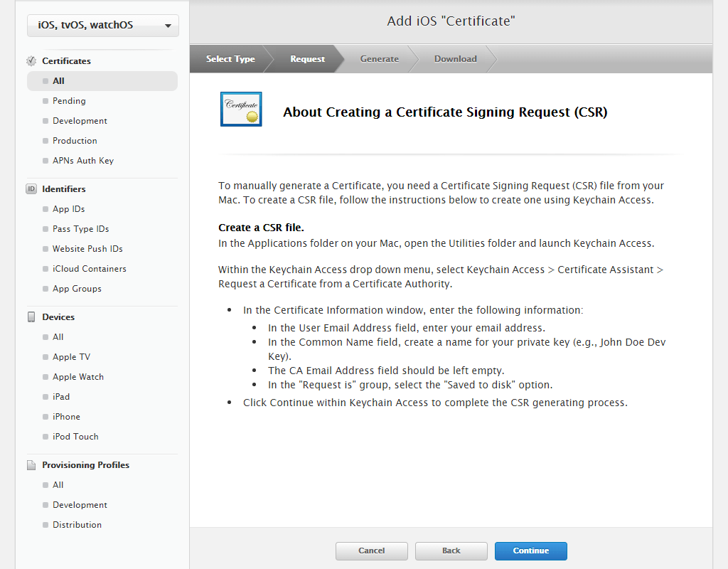Click the Devices section phone icon
The height and width of the screenshot is (569, 728).
(31, 317)
